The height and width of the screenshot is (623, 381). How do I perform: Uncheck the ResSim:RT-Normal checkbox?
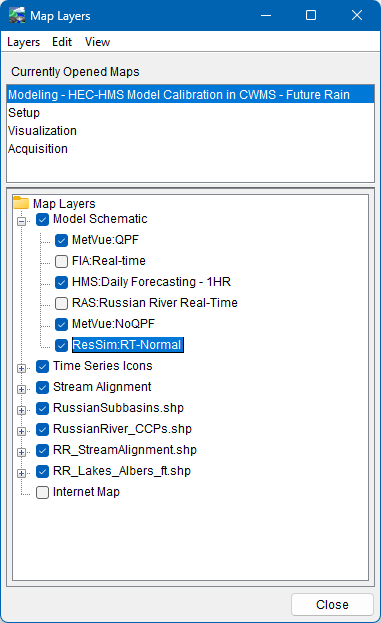pos(62,345)
